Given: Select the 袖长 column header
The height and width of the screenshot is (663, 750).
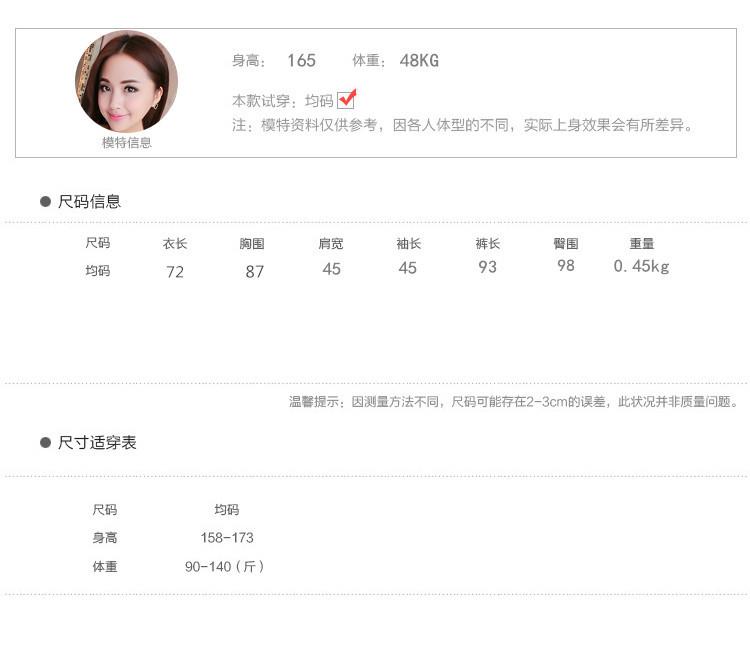Looking at the screenshot, I should pyautogui.click(x=408, y=243).
